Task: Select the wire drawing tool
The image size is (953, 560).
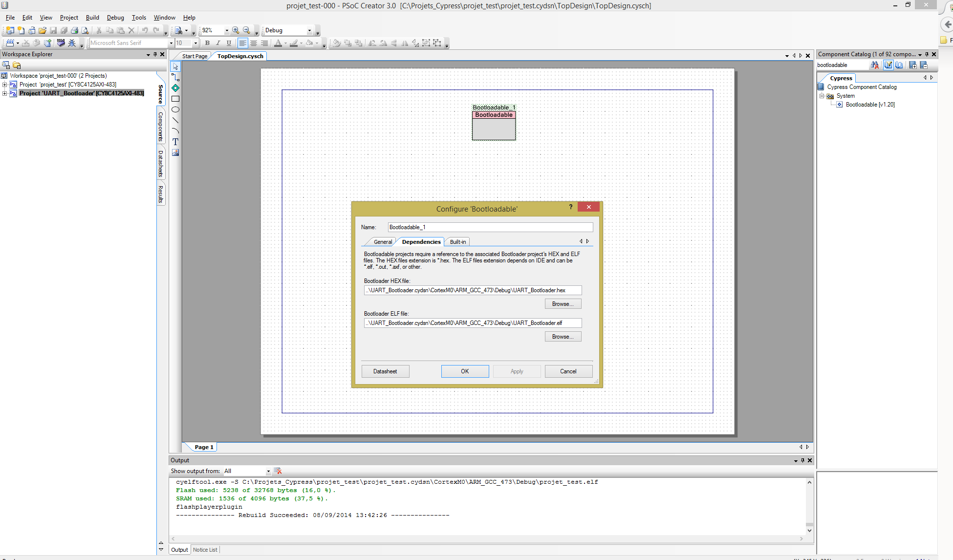Action: pyautogui.click(x=175, y=77)
